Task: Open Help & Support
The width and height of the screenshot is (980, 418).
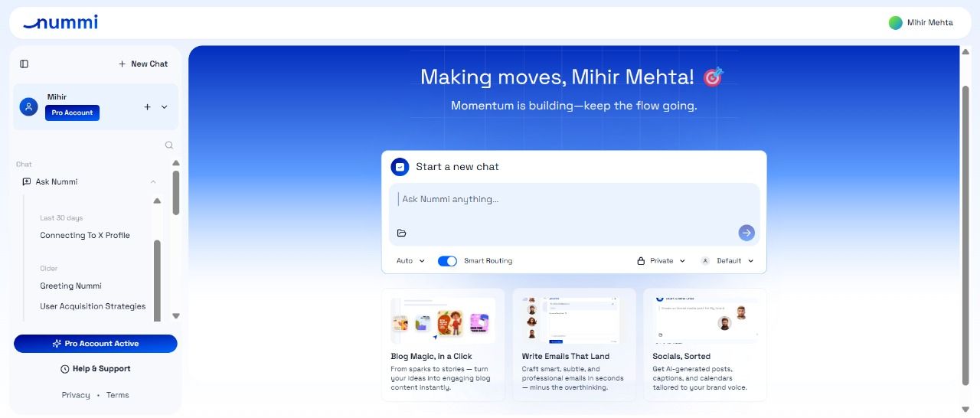Action: click(x=96, y=369)
